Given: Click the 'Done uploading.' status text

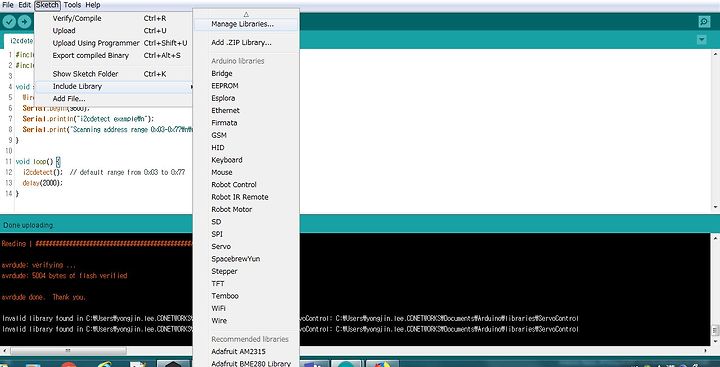Looking at the screenshot, I should pos(28,226).
